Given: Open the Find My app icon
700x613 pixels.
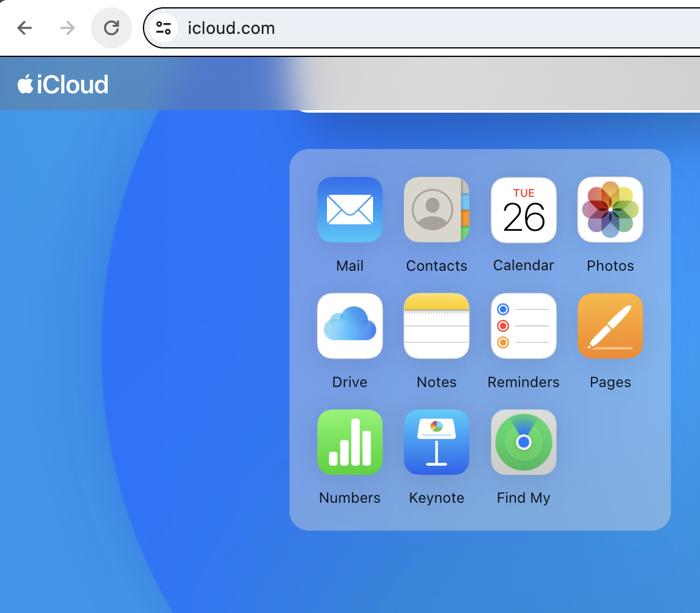Looking at the screenshot, I should [523, 442].
